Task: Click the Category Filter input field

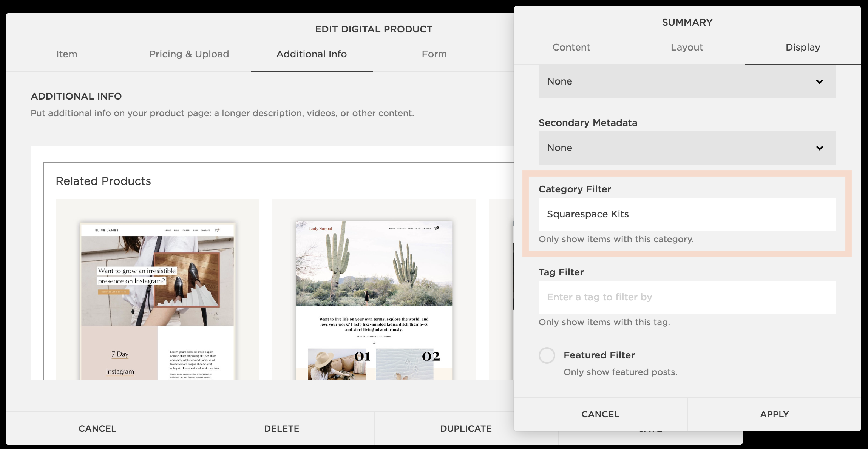Action: coord(687,214)
